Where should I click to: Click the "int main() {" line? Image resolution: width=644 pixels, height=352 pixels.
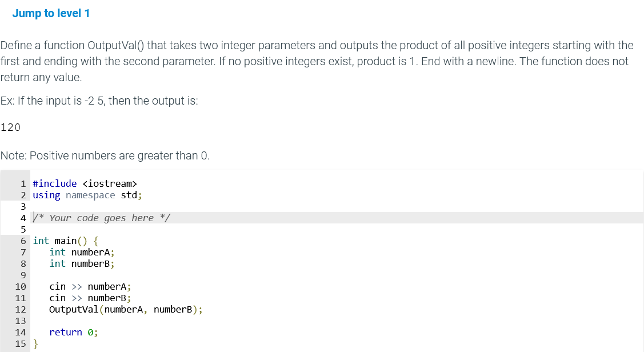pyautogui.click(x=66, y=241)
